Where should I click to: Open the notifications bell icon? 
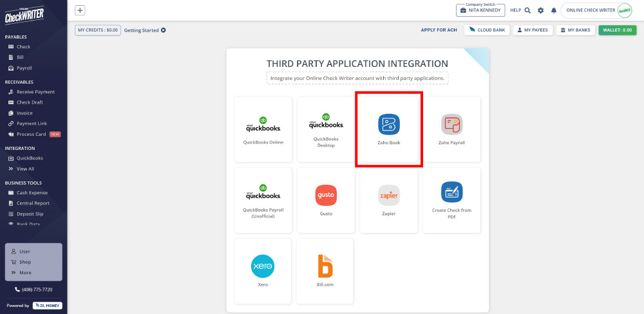(554, 10)
